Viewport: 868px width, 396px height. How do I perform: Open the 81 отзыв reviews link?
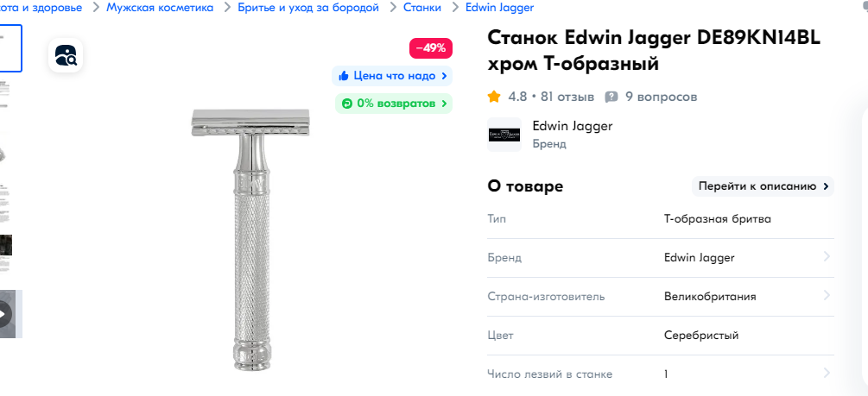[x=567, y=97]
